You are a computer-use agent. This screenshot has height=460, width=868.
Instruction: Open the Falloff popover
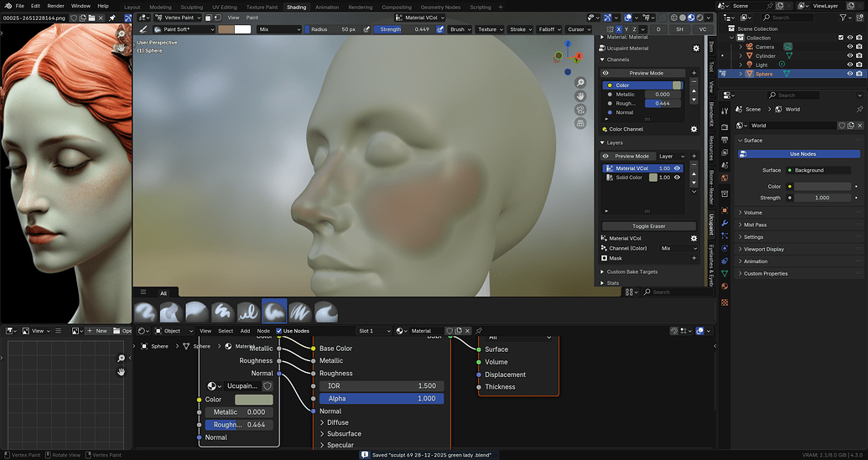point(549,29)
